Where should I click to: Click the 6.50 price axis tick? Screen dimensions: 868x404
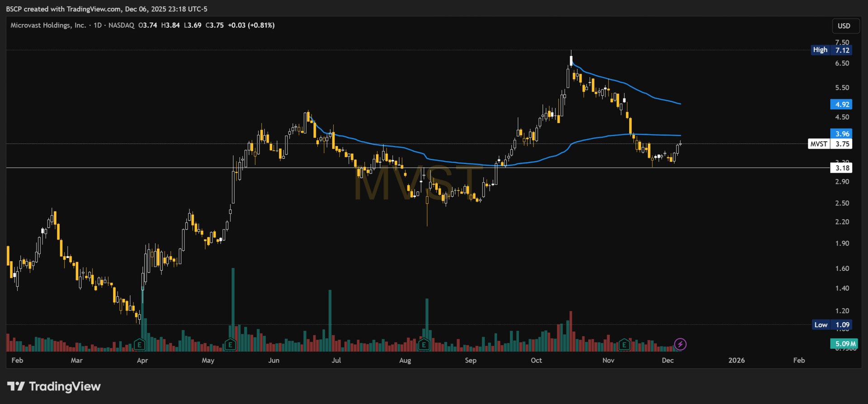click(x=842, y=63)
